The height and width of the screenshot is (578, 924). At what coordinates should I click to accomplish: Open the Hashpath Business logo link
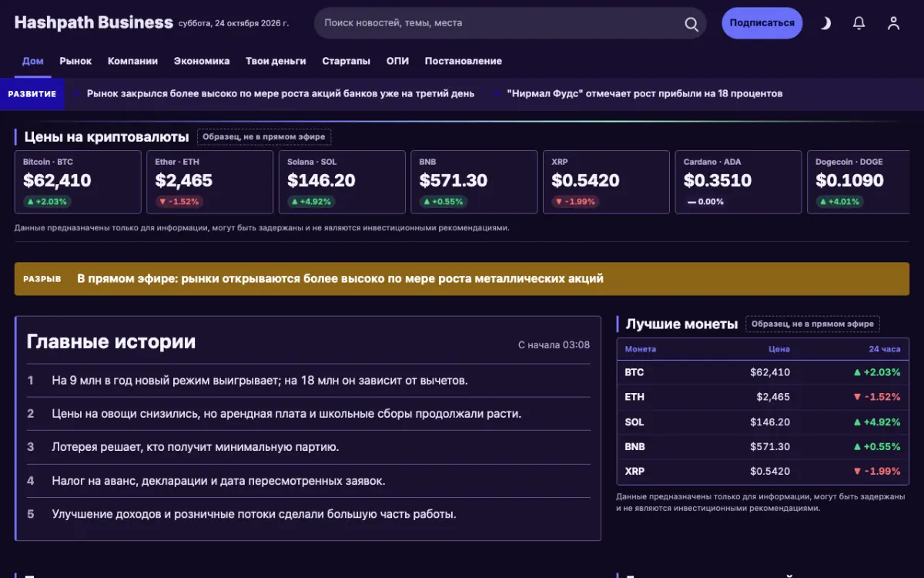click(x=93, y=22)
